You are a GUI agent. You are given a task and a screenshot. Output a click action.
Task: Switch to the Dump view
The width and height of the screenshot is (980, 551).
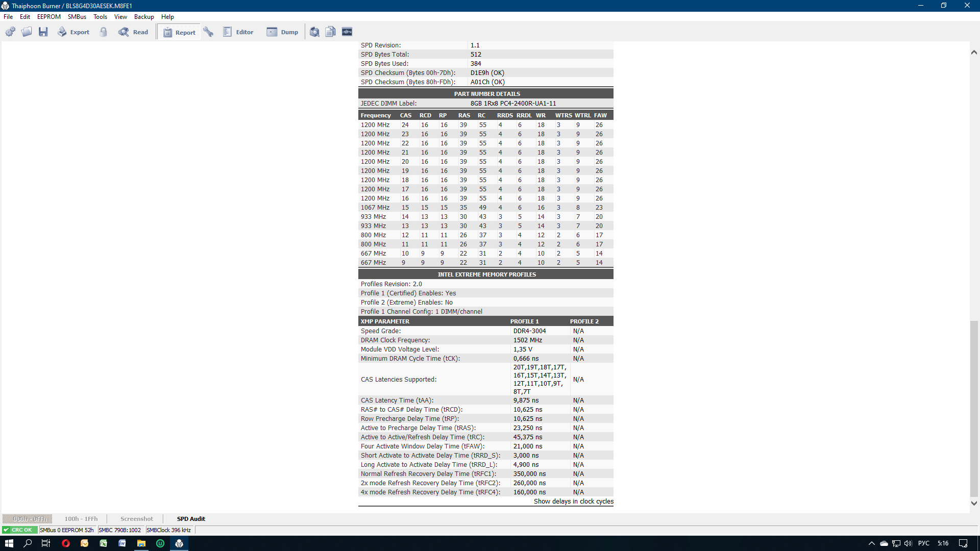tap(282, 32)
